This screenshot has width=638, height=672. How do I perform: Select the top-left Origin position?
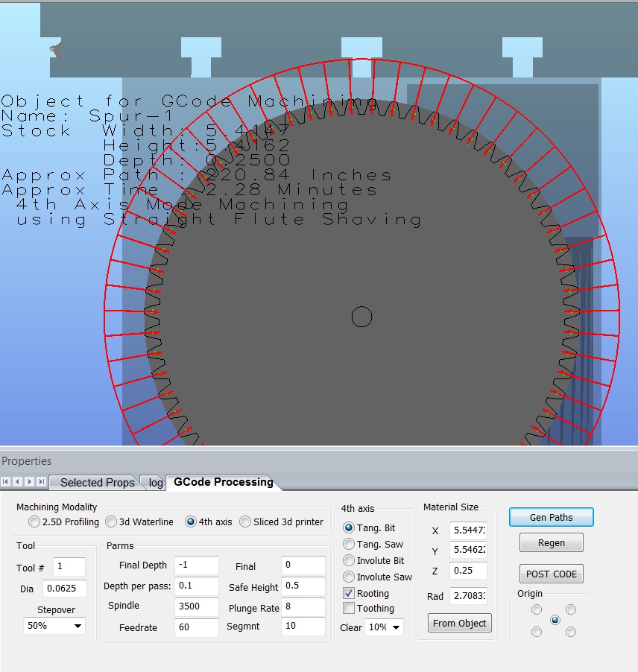[537, 609]
